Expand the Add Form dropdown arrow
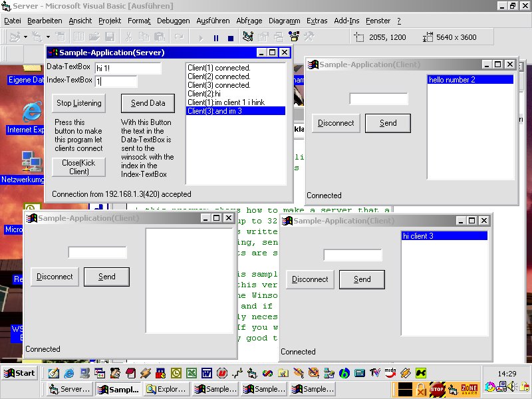532x399 pixels. pos(48,37)
